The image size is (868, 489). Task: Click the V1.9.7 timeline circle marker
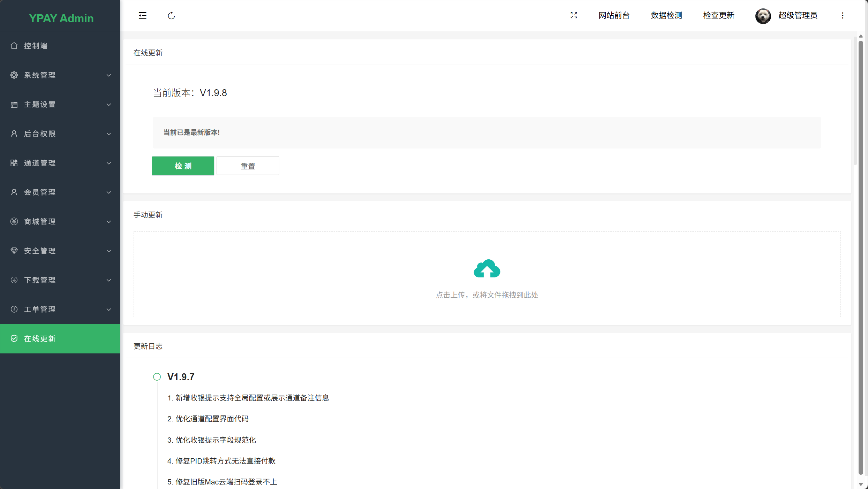(x=157, y=377)
